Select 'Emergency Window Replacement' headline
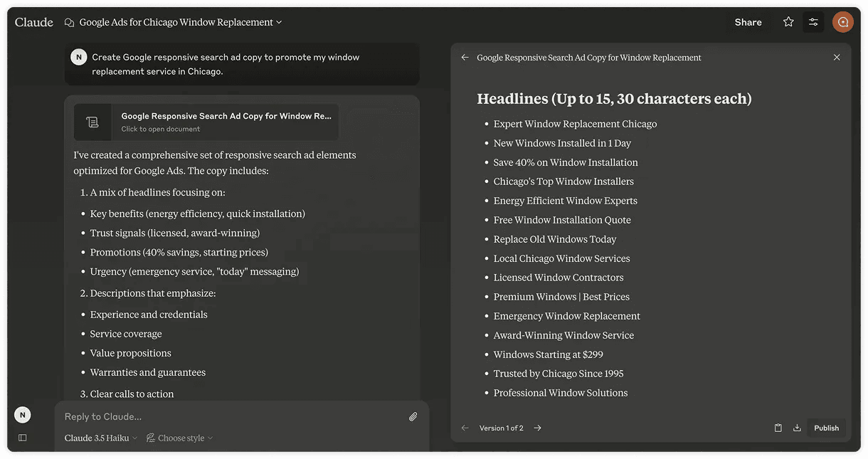This screenshot has width=868, height=459. tap(566, 316)
